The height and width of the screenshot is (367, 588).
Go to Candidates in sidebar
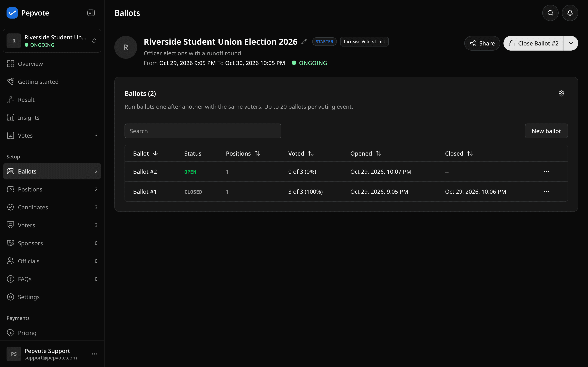pos(52,207)
